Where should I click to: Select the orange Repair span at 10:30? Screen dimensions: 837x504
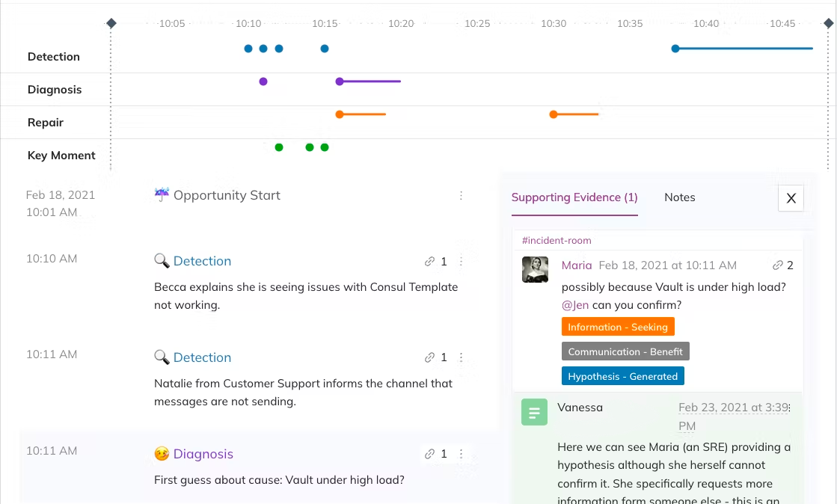click(x=574, y=114)
